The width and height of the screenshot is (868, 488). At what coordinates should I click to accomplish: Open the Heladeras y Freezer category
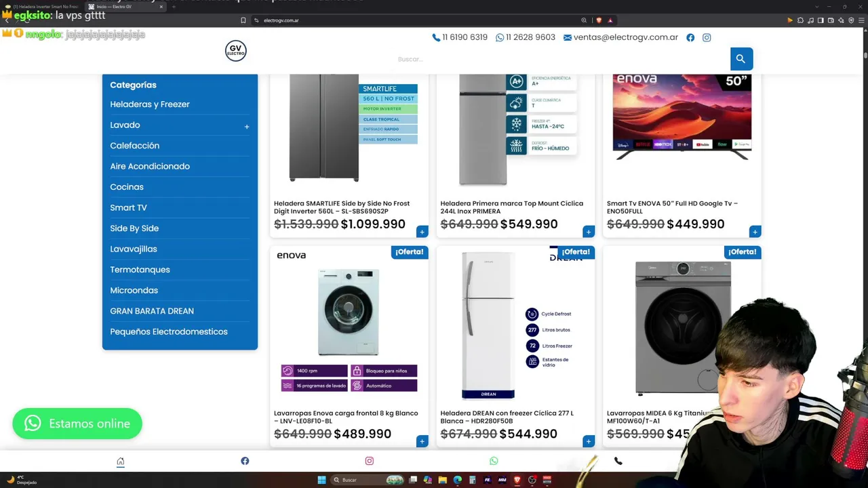coord(150,104)
